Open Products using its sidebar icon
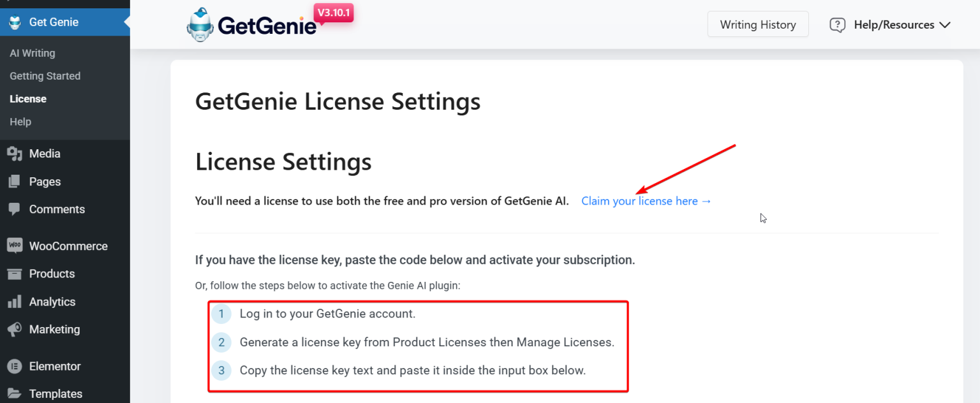The image size is (980, 403). [15, 273]
